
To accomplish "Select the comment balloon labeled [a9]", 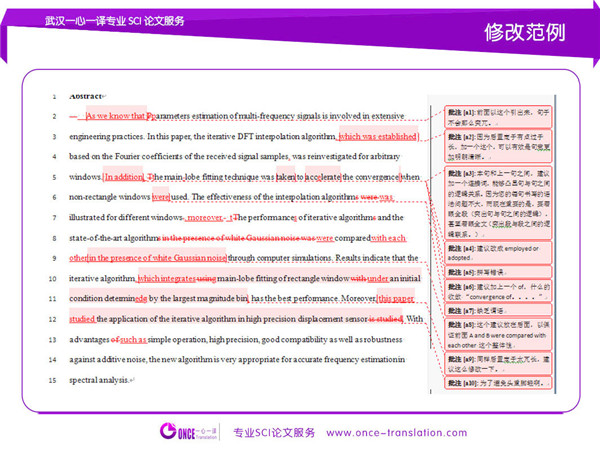I will click(498, 364).
